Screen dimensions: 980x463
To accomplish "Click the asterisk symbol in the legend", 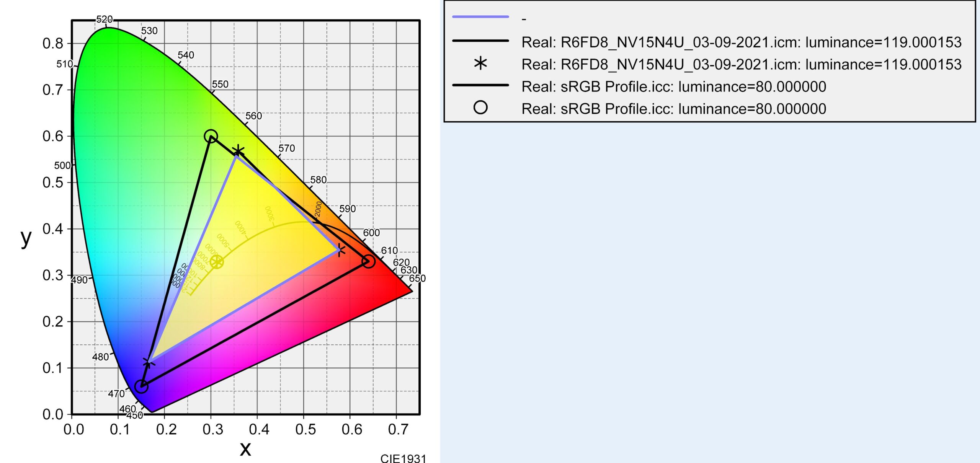I will pyautogui.click(x=480, y=63).
